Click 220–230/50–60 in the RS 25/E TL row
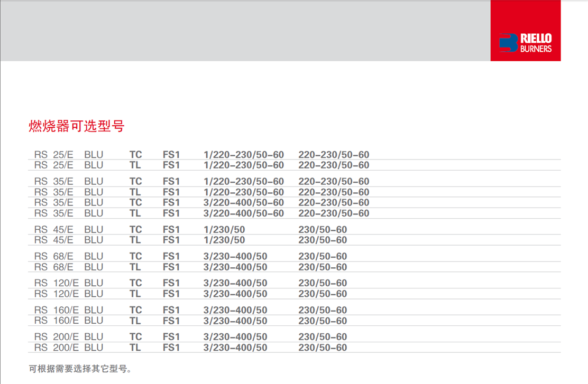The width and height of the screenshot is (588, 384). 334,165
